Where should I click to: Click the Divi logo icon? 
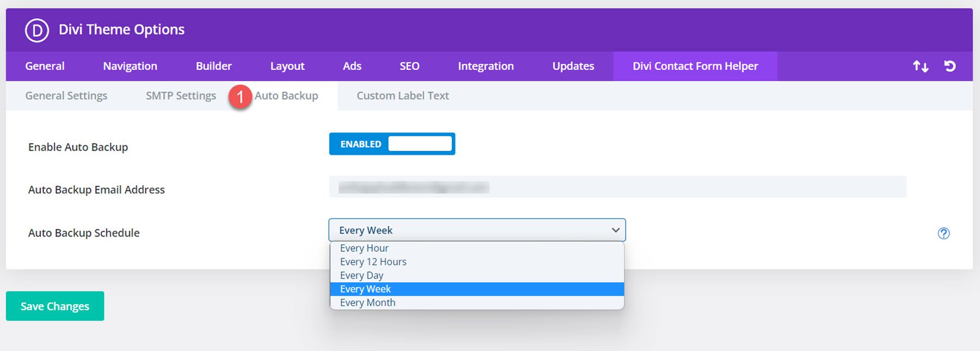tap(37, 30)
